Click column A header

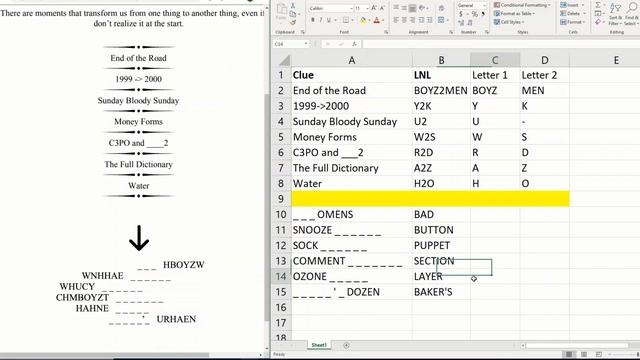click(351, 60)
